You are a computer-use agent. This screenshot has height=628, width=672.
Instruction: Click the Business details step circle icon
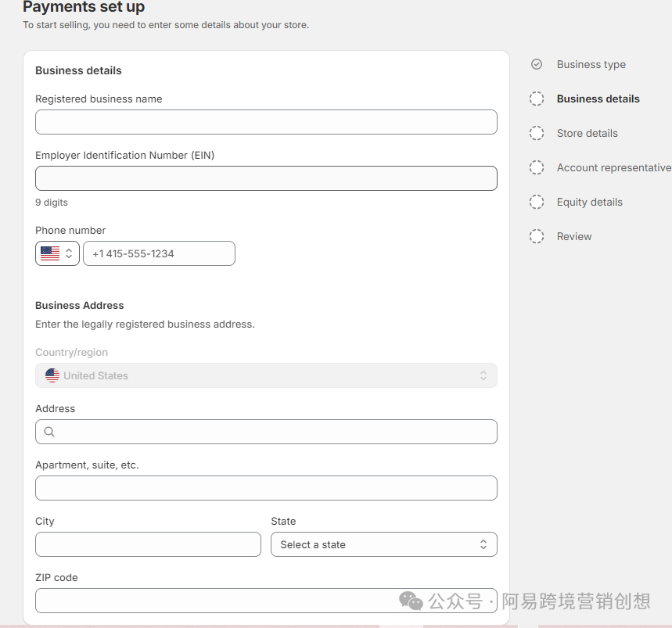(537, 99)
